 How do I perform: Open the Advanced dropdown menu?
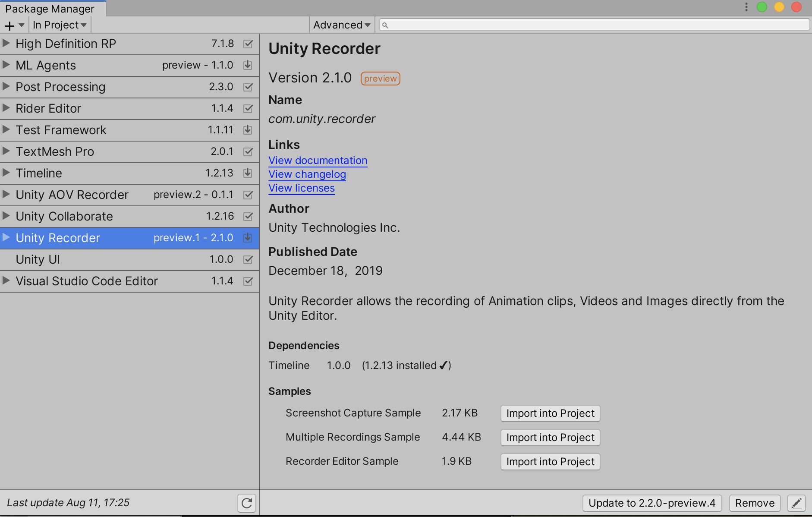(342, 25)
